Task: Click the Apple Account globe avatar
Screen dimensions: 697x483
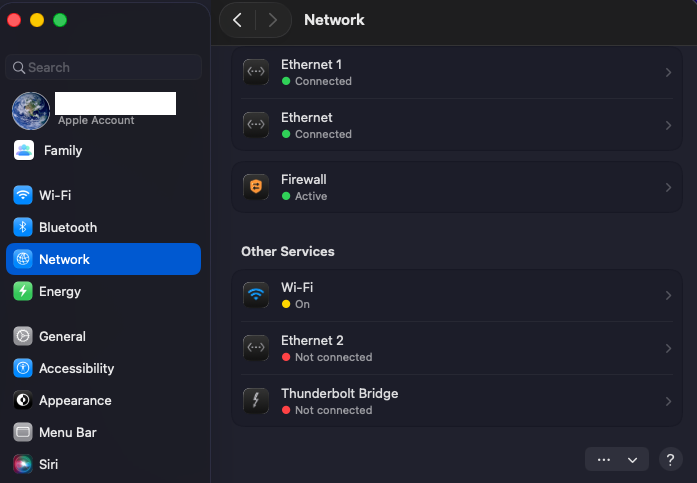Action: (x=31, y=111)
